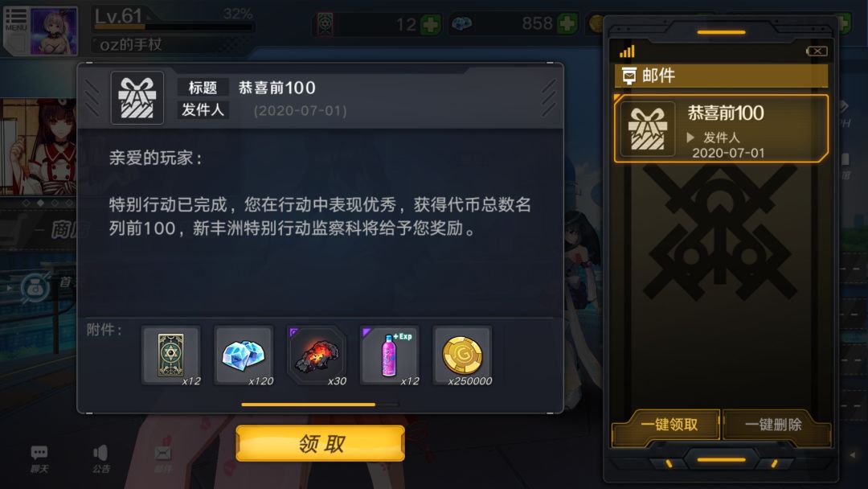
Task: Delete all mails with 一键删除
Action: coord(773,425)
